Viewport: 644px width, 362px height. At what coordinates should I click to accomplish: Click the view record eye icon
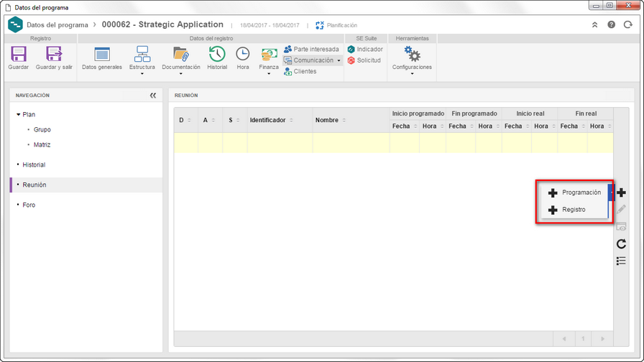click(622, 226)
